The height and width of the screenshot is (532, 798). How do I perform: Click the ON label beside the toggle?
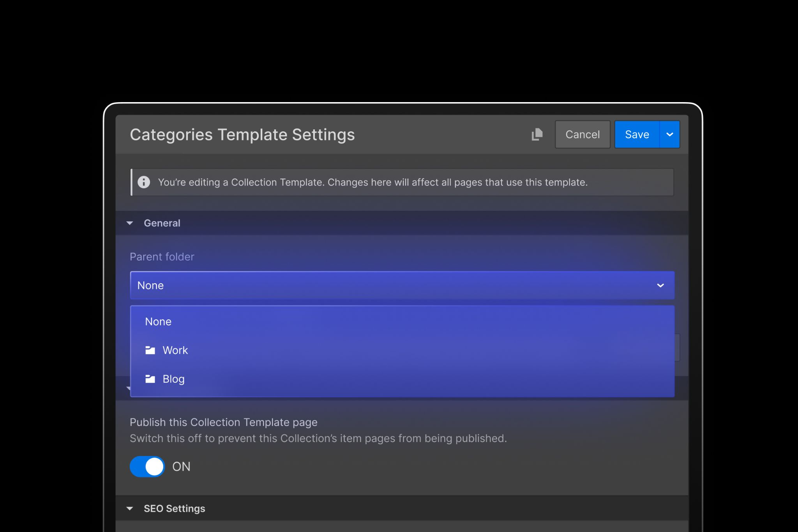[x=181, y=467]
